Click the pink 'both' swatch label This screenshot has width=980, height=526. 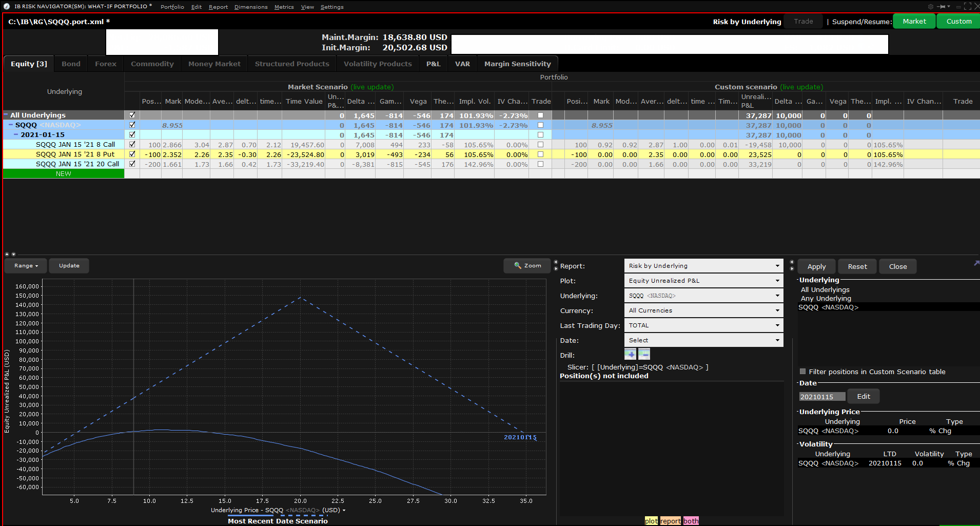(691, 521)
